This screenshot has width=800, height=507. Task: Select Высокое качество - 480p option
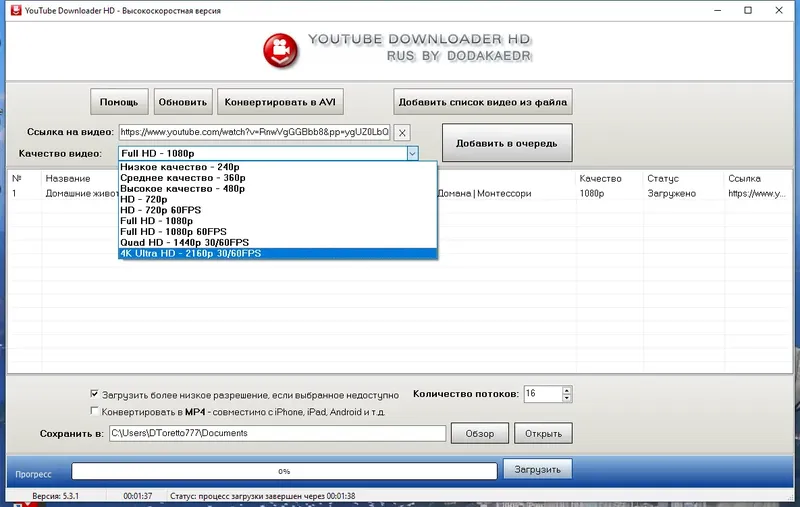pyautogui.click(x=278, y=188)
